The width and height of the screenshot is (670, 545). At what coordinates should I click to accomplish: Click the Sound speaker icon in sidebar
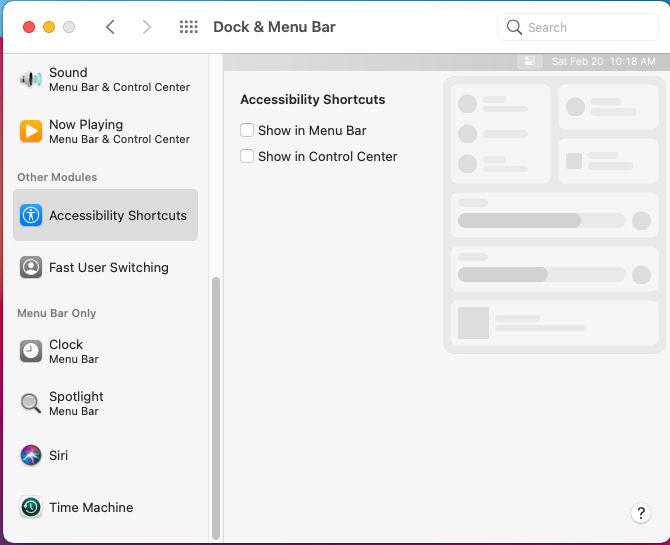(31, 79)
